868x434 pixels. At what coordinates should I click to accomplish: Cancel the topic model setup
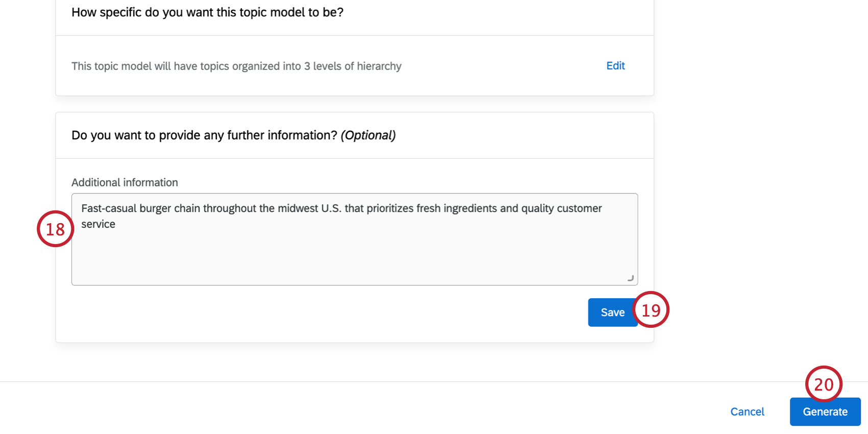[747, 412]
